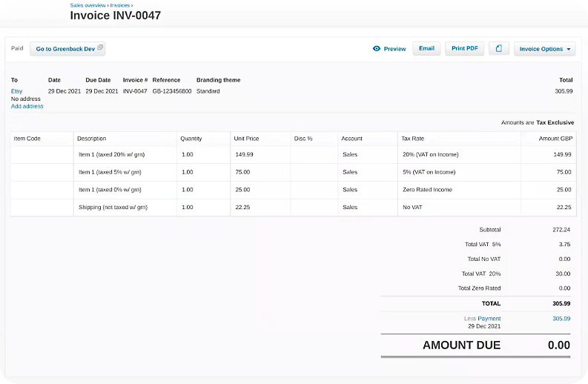Click the Print PDF button
588x384 pixels.
pyautogui.click(x=464, y=49)
